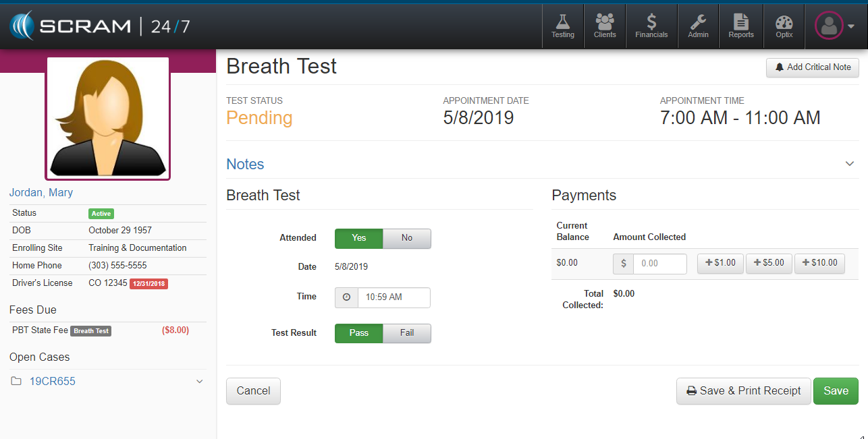The width and height of the screenshot is (868, 439).
Task: Click Save & Print Receipt button
Action: click(x=743, y=391)
